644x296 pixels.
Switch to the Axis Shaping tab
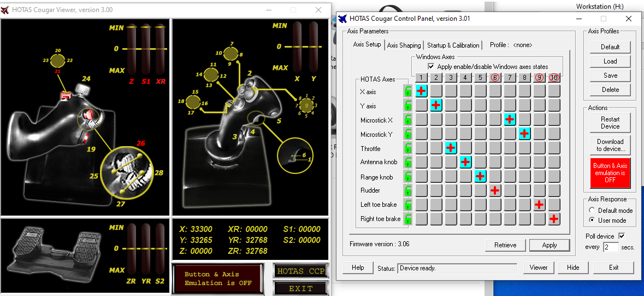tap(404, 45)
